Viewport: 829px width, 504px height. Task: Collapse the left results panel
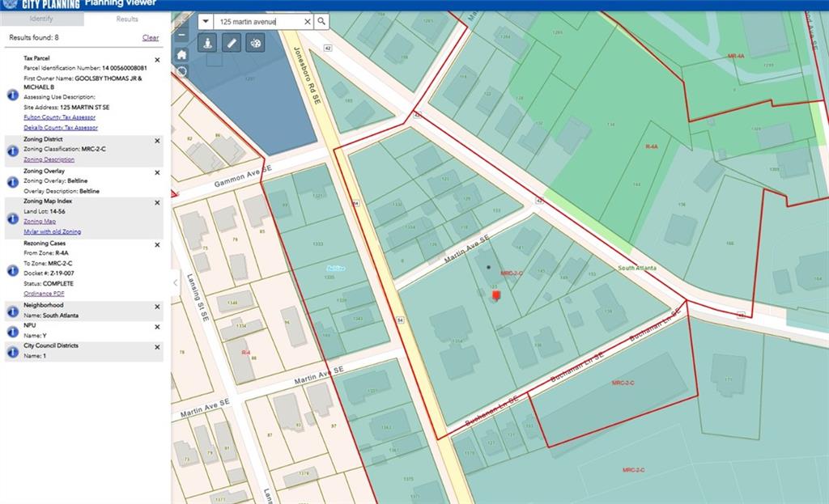tap(176, 282)
